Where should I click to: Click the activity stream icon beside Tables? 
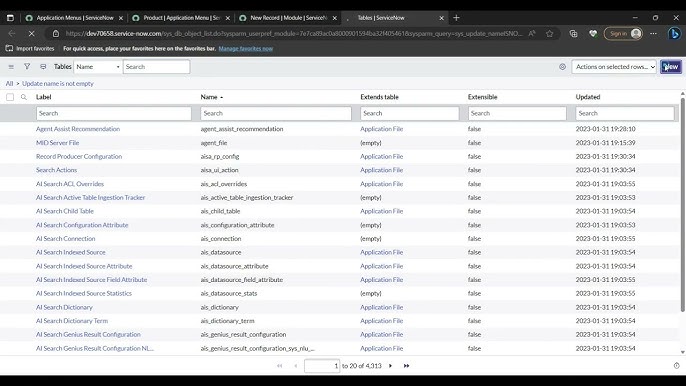pos(43,67)
